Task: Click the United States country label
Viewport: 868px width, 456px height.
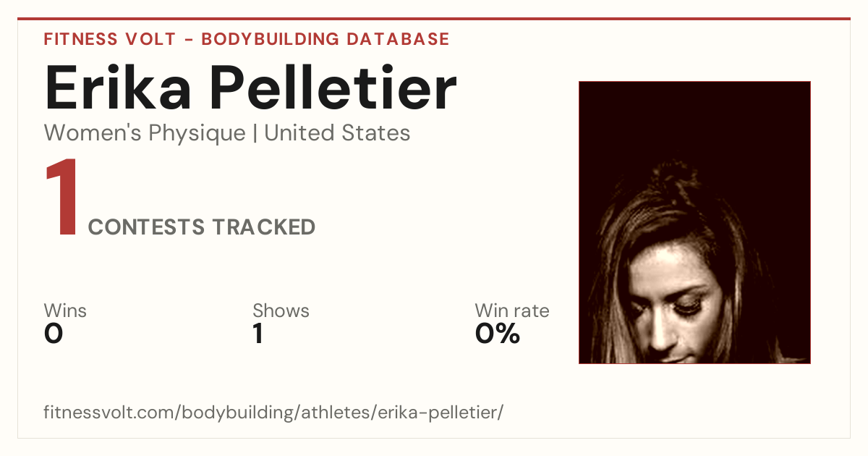Action: (x=337, y=133)
